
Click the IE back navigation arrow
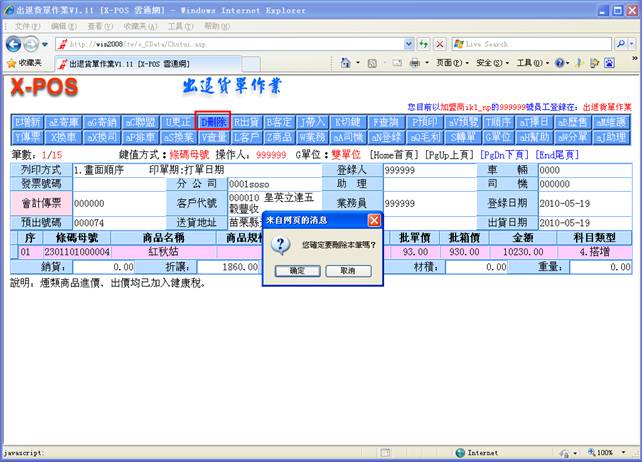tap(15, 44)
